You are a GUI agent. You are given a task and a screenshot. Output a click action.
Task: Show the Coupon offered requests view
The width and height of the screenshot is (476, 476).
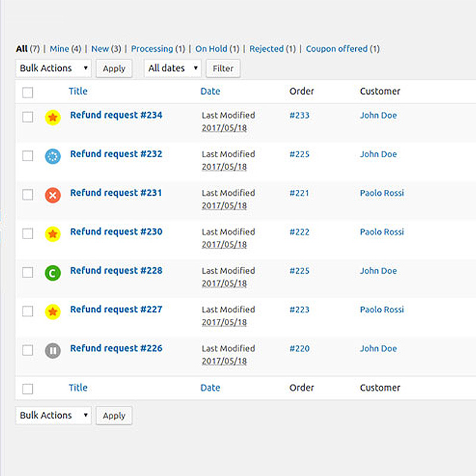(x=342, y=49)
